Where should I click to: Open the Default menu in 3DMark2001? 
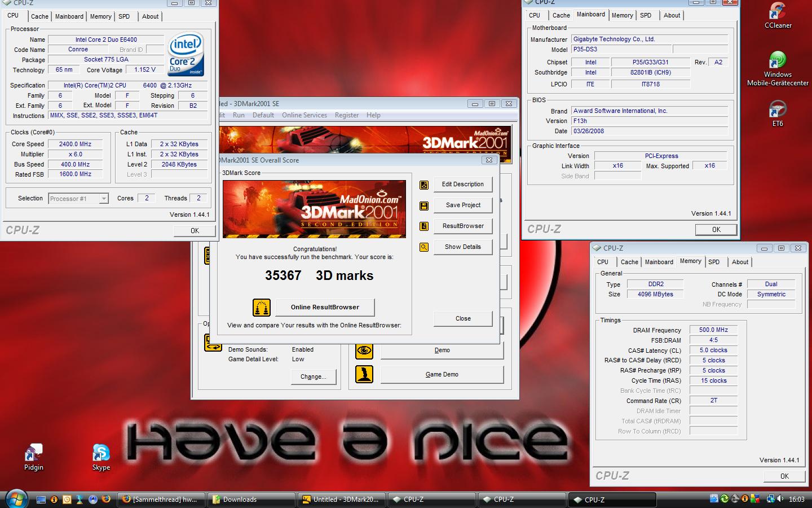click(x=263, y=115)
